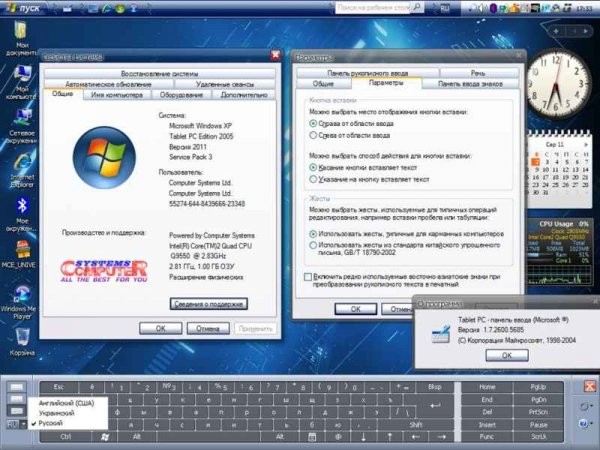
Task: Select the Справа от области ввода radio
Action: pos(313,124)
